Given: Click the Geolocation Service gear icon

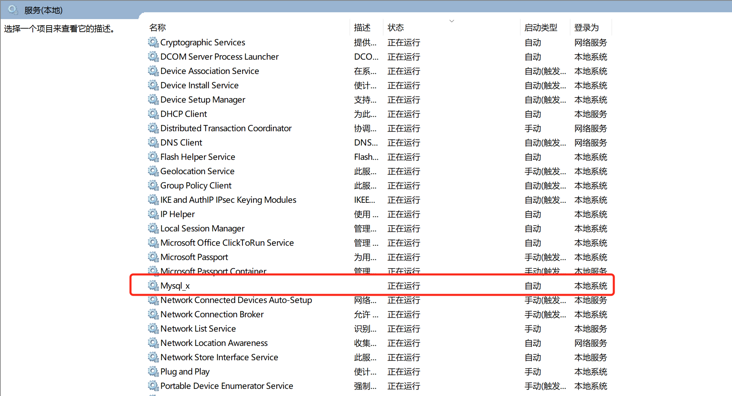Looking at the screenshot, I should [x=153, y=171].
